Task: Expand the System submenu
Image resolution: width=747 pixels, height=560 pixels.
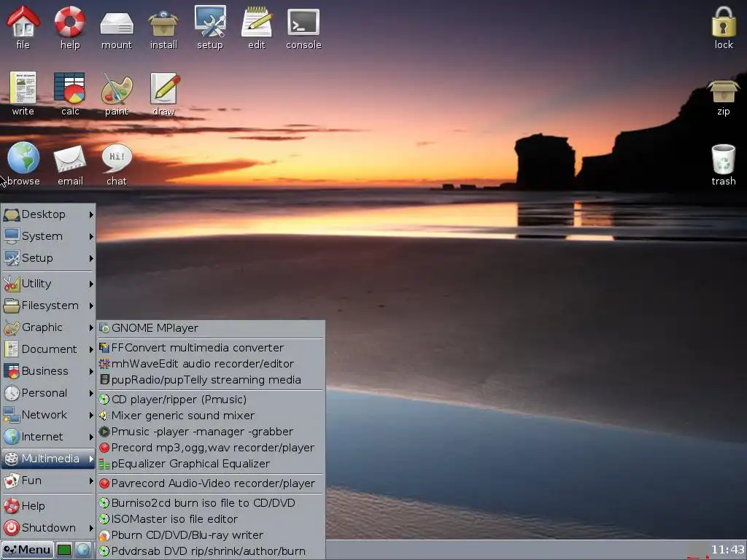Action: coord(48,236)
